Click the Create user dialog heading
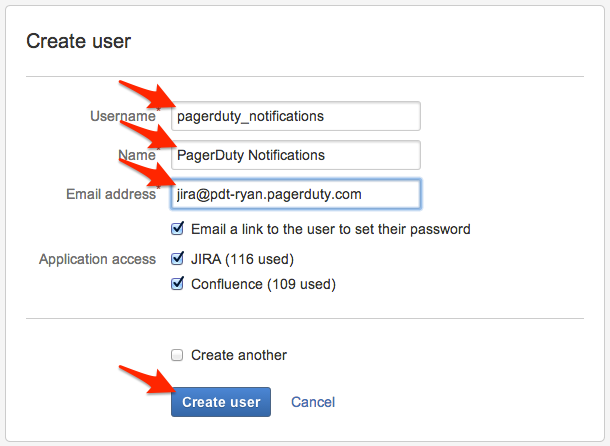This screenshot has height=446, width=610. pyautogui.click(x=79, y=42)
